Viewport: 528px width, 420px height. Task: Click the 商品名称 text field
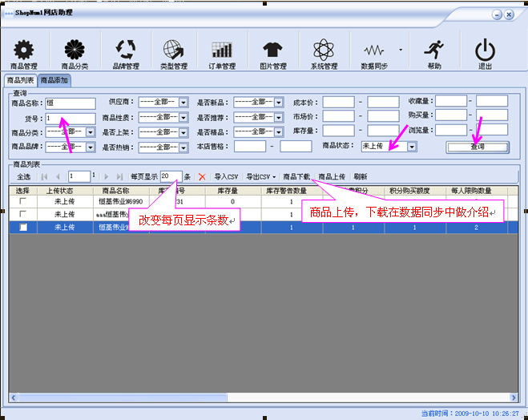coord(70,103)
